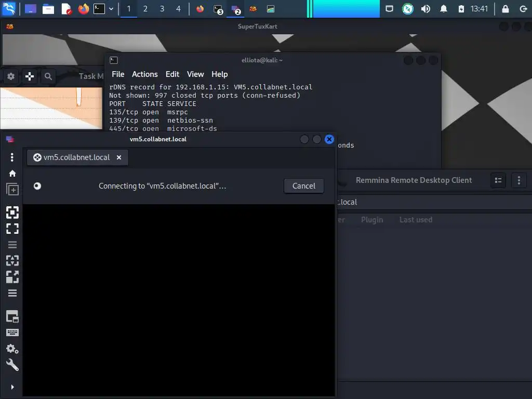The image size is (532, 399).
Task: Open the greyed multi-monitor lines icon
Action: point(12,245)
